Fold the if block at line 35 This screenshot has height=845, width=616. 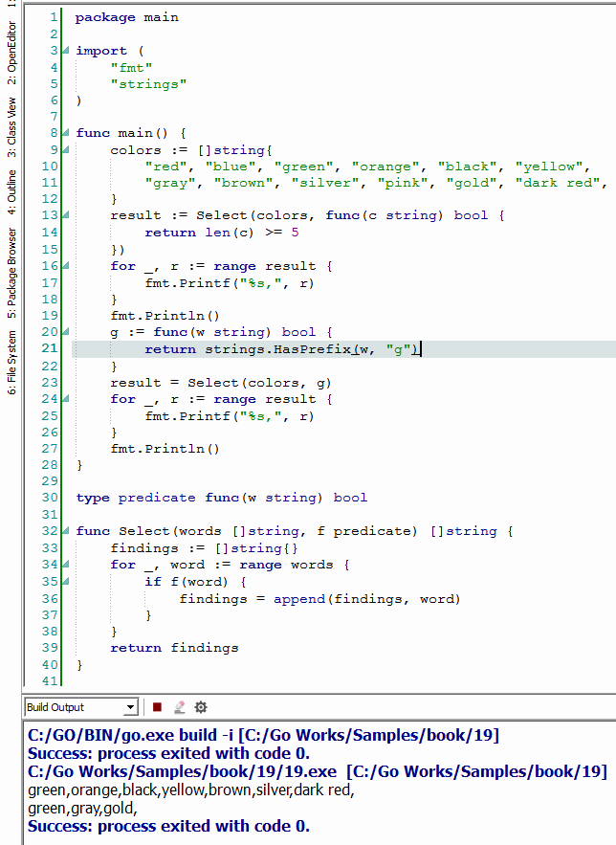tap(65, 581)
